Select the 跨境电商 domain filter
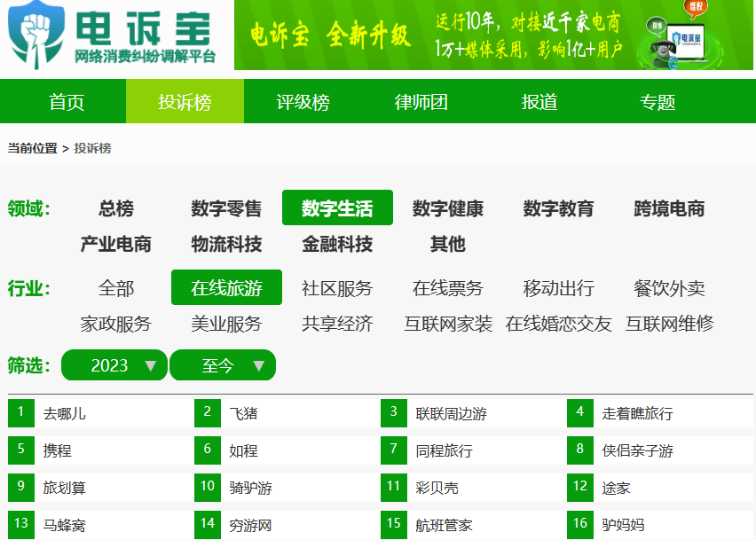The width and height of the screenshot is (756, 540). (669, 209)
